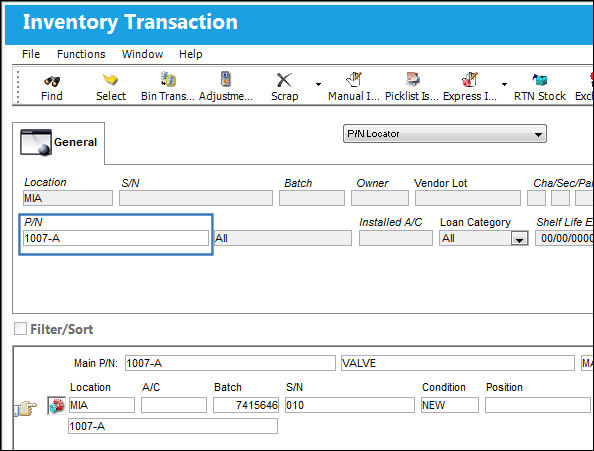The width and height of the screenshot is (594, 451).
Task: Click the P/N field containing 1007-A
Action: [x=116, y=238]
